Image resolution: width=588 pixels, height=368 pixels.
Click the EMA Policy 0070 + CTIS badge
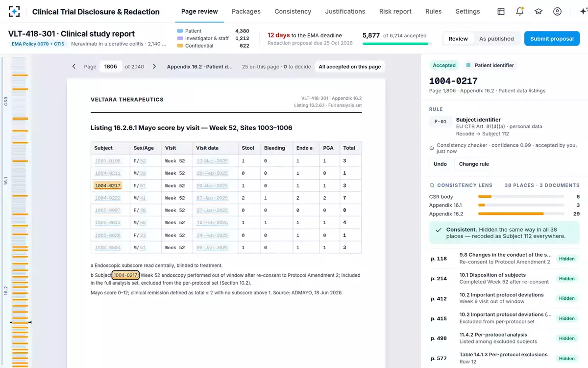point(38,44)
